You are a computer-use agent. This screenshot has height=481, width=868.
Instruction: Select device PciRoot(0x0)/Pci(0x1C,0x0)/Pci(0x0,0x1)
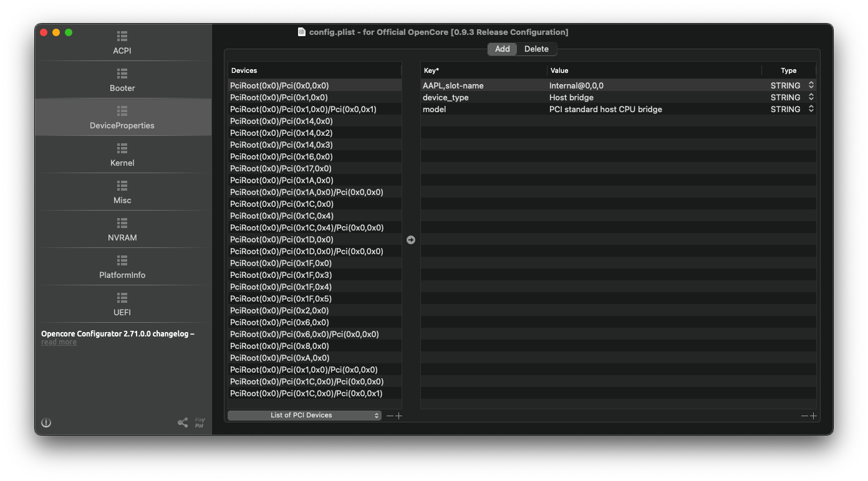[315, 393]
